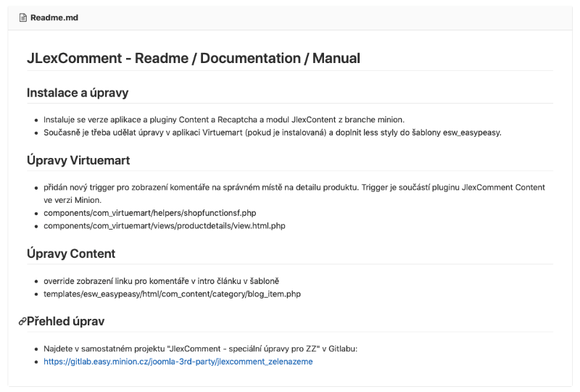Click the override zobrazení linku list item
Screen dimensions: 580x392
point(161,281)
